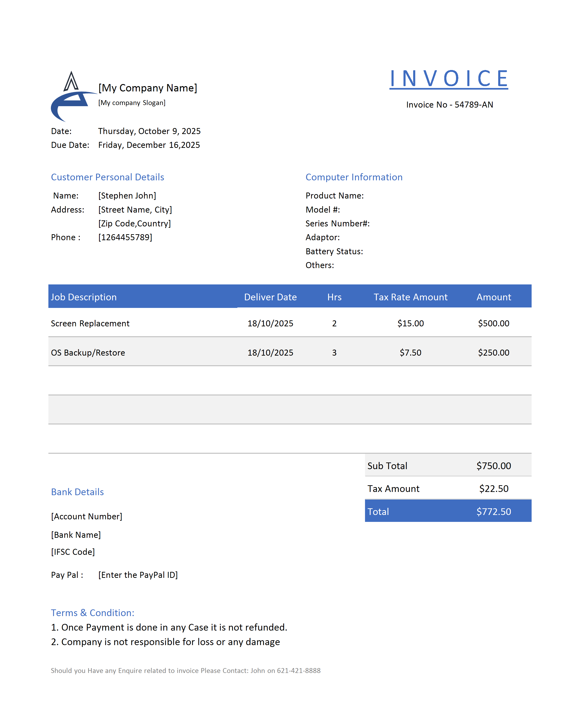Click the phone number [1264455789]

125,237
